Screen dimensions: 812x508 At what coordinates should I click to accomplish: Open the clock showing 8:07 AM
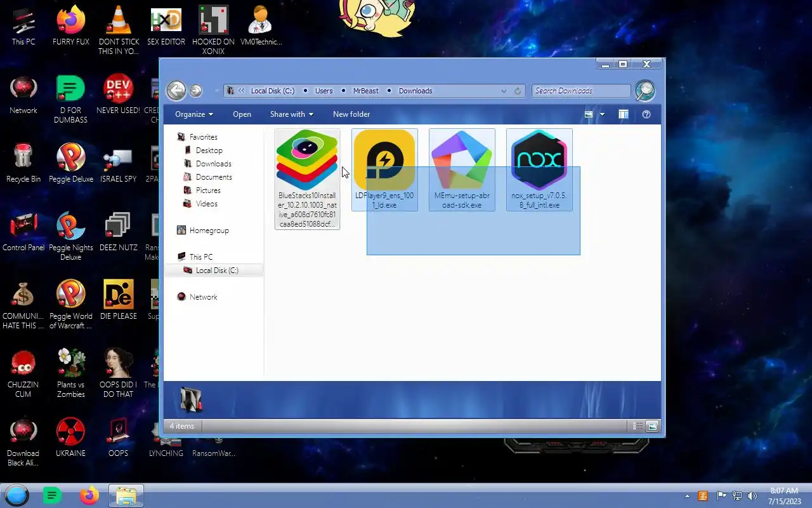[x=784, y=496]
